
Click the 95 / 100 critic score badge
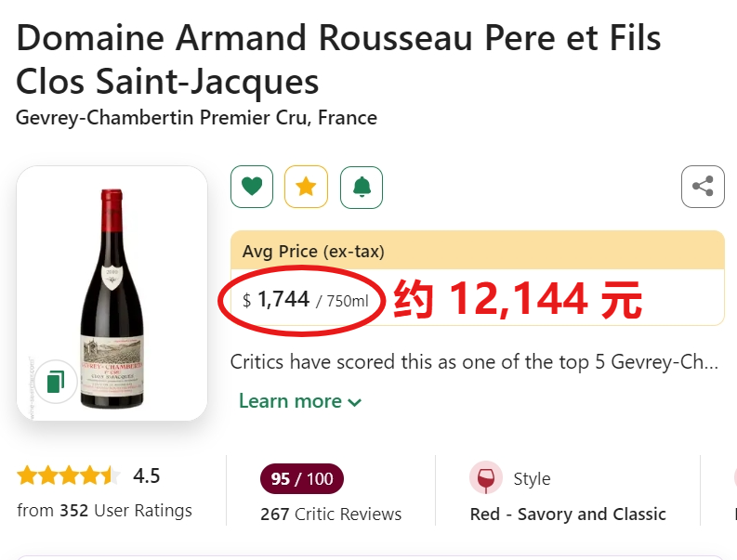pos(301,479)
